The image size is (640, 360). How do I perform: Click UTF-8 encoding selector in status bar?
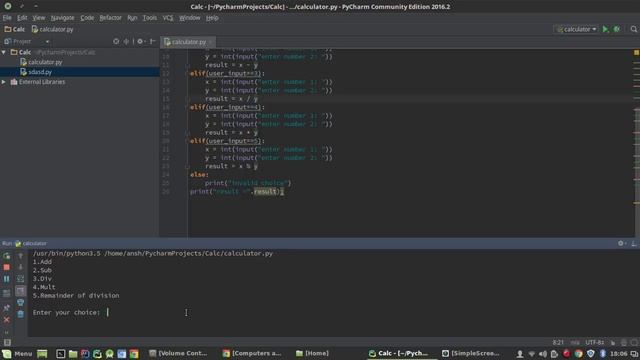coord(595,342)
